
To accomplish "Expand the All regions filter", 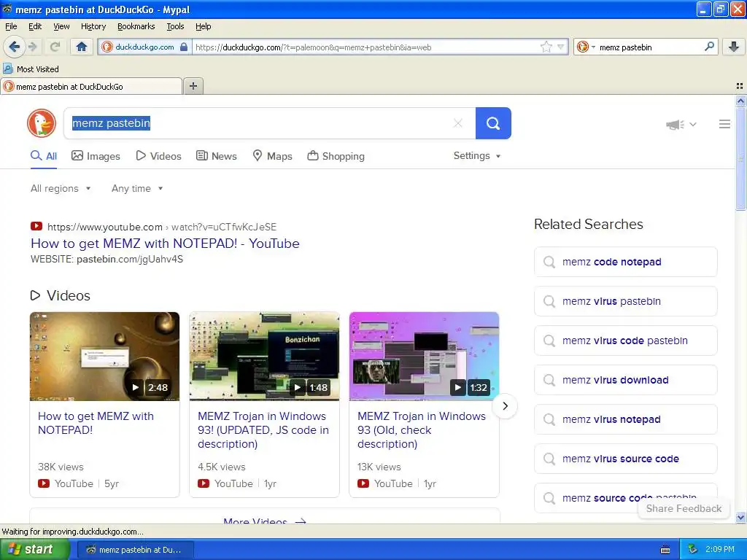I will tap(61, 189).
